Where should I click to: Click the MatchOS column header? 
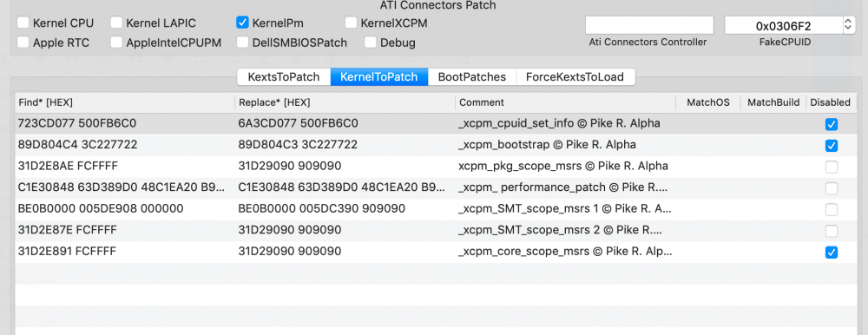(x=708, y=102)
